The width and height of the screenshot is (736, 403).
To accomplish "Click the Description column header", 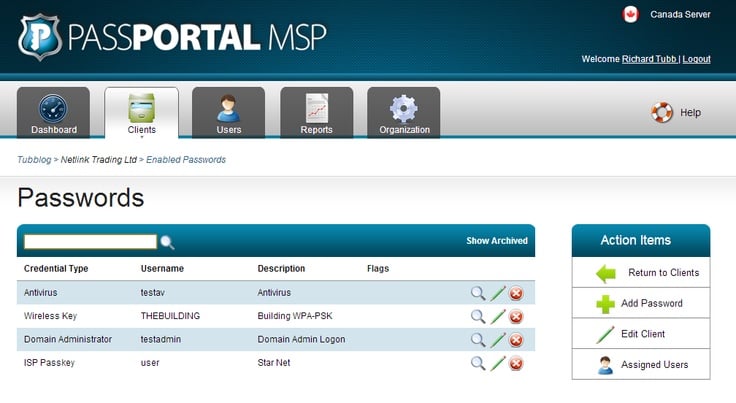I will [x=281, y=269].
